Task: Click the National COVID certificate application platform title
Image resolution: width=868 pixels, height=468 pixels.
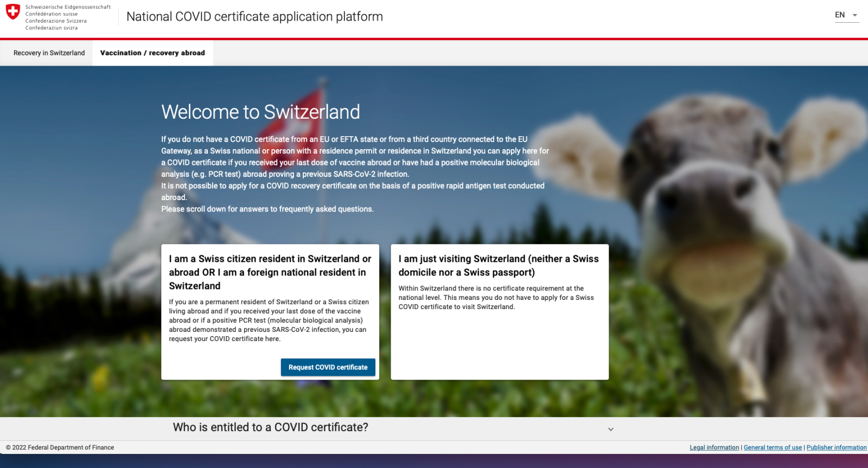Action: [254, 17]
